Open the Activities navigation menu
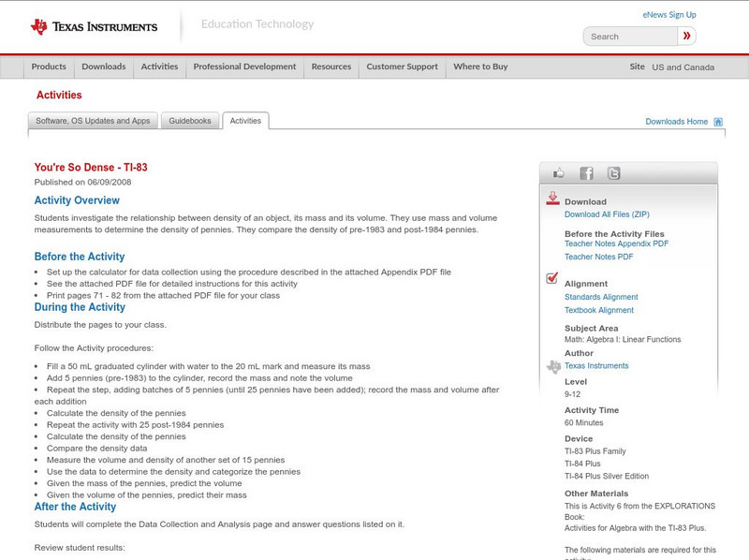 [159, 66]
